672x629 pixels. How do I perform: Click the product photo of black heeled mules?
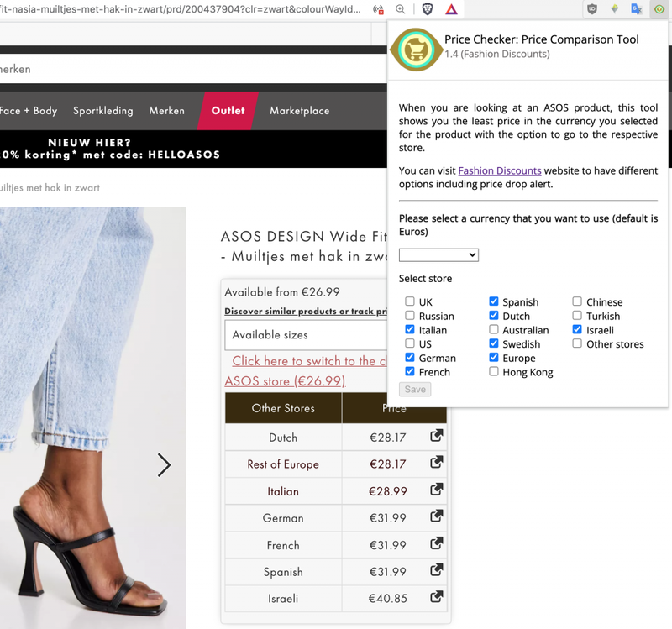tap(93, 418)
